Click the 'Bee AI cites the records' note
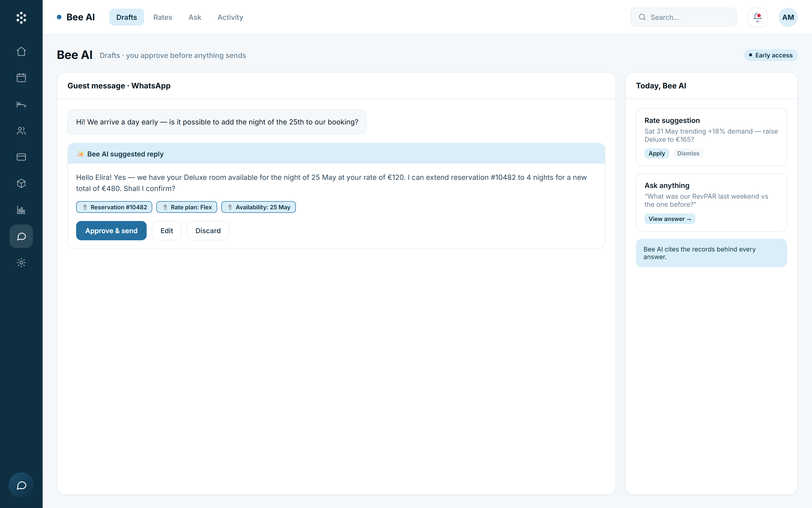 point(711,253)
